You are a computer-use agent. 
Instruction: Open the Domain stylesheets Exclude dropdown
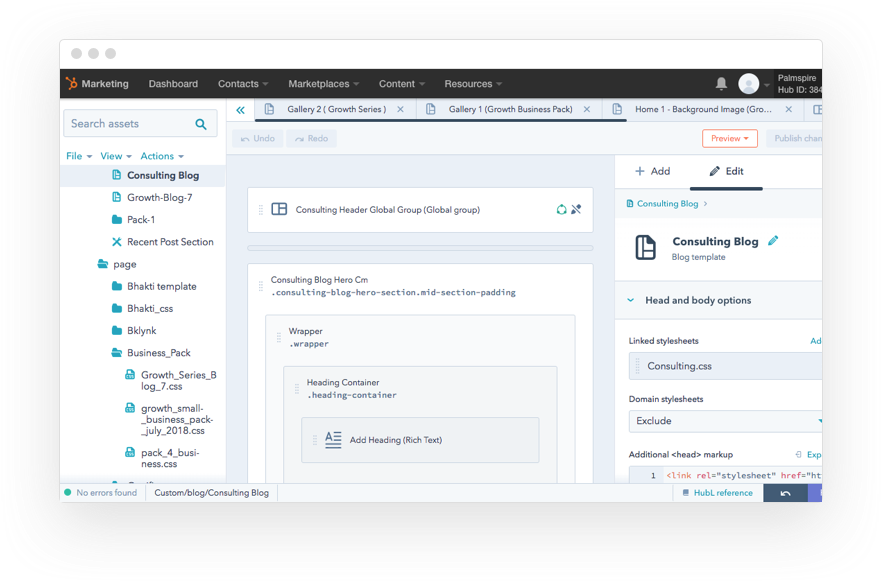coord(726,421)
